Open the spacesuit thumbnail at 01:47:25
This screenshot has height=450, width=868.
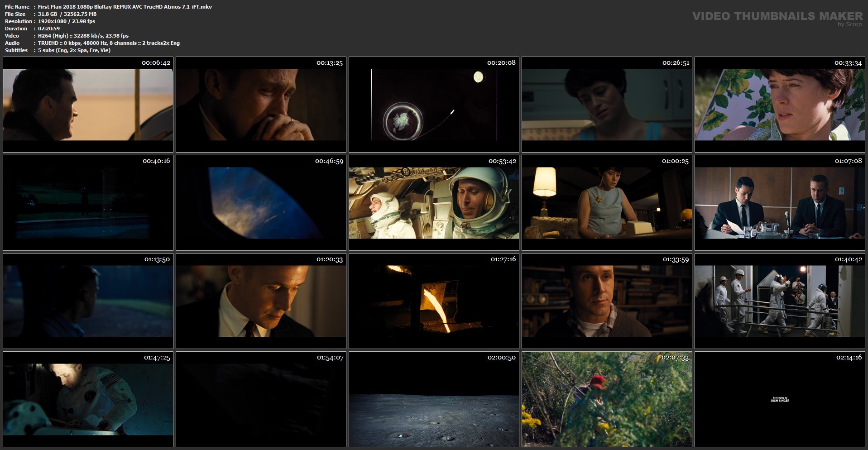(x=88, y=399)
